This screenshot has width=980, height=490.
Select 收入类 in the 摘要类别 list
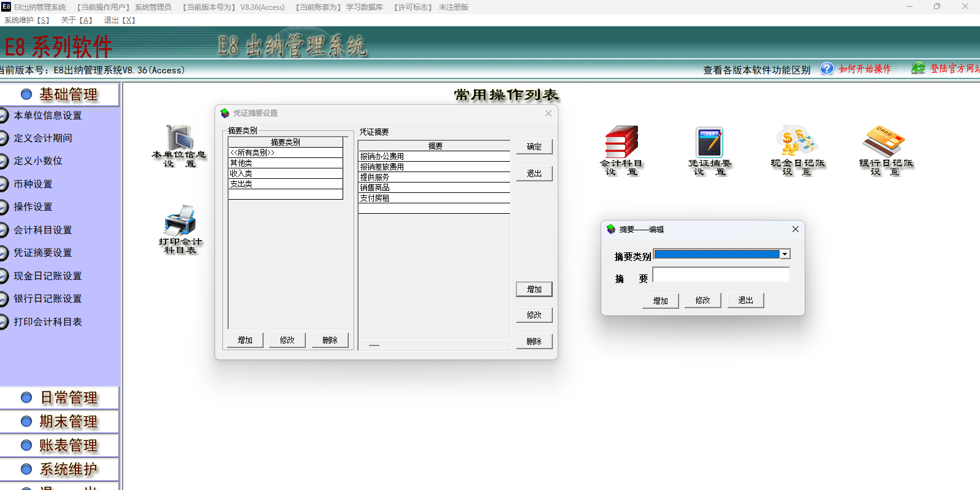click(285, 173)
